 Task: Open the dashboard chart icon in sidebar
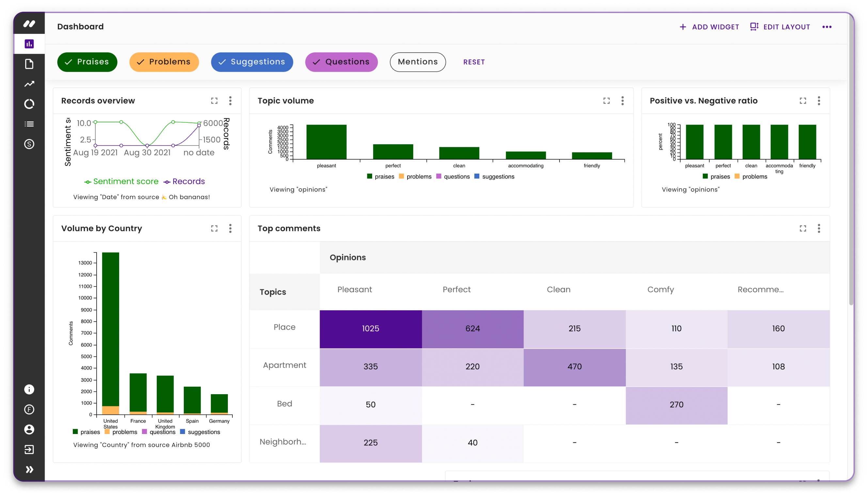[29, 44]
